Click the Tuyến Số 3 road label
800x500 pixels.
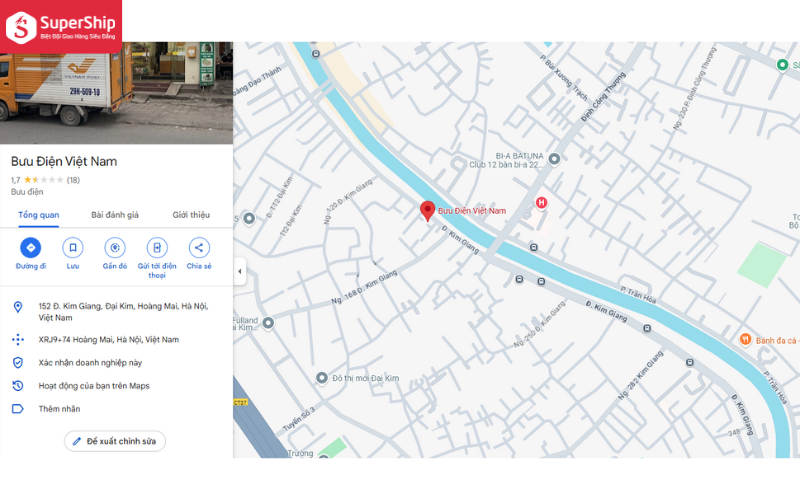pyautogui.click(x=299, y=419)
